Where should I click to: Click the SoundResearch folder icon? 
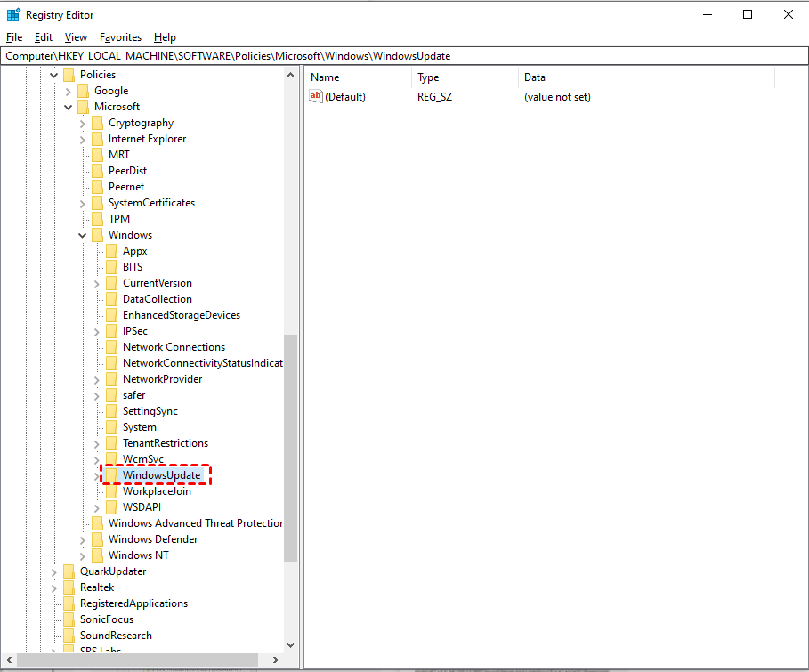click(x=69, y=636)
